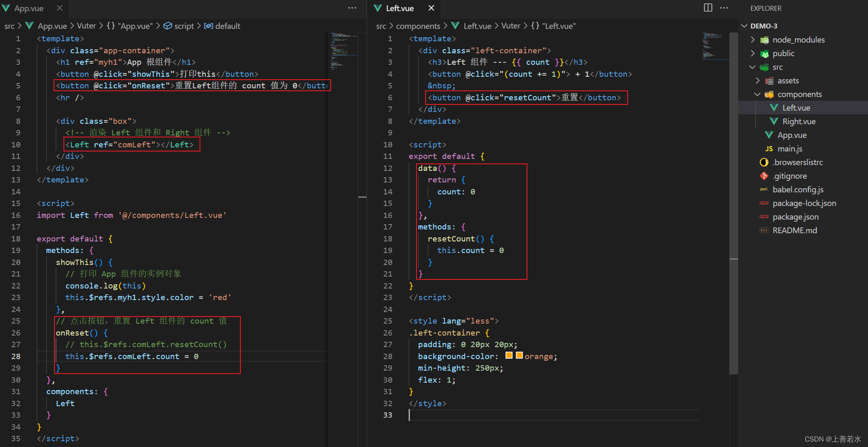
Task: Click the browserslist icon beside .browserslistrc
Action: click(764, 162)
